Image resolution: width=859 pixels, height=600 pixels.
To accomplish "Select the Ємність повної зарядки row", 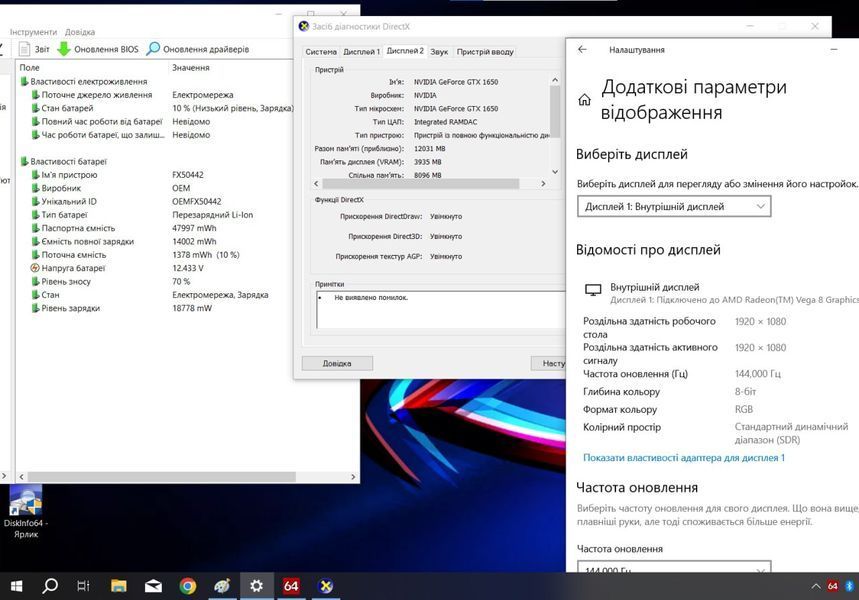I will [159, 241].
